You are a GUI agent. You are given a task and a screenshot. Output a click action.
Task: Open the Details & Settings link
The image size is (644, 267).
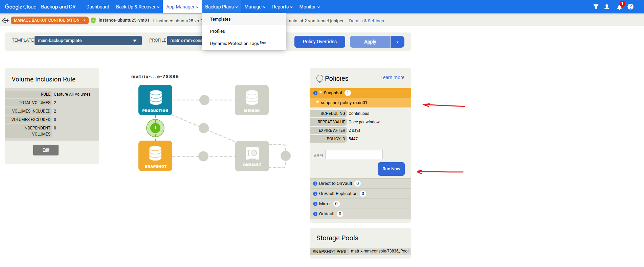pos(366,21)
